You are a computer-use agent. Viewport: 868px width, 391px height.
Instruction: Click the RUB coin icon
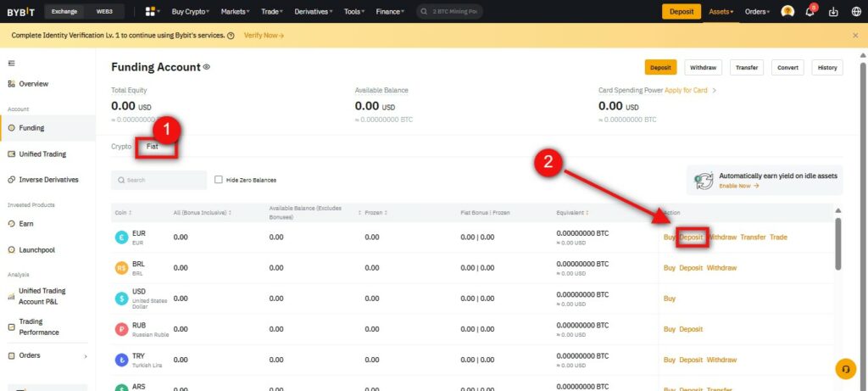point(121,329)
